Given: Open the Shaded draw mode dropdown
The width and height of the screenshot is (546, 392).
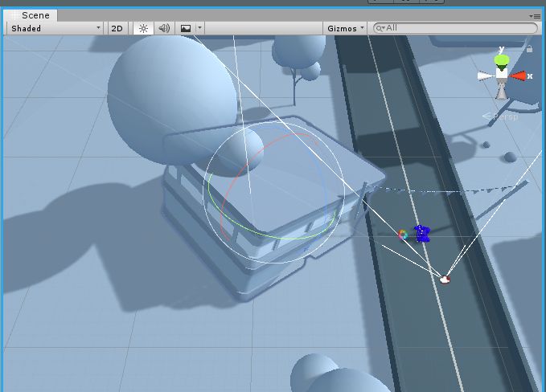Looking at the screenshot, I should 55,29.
